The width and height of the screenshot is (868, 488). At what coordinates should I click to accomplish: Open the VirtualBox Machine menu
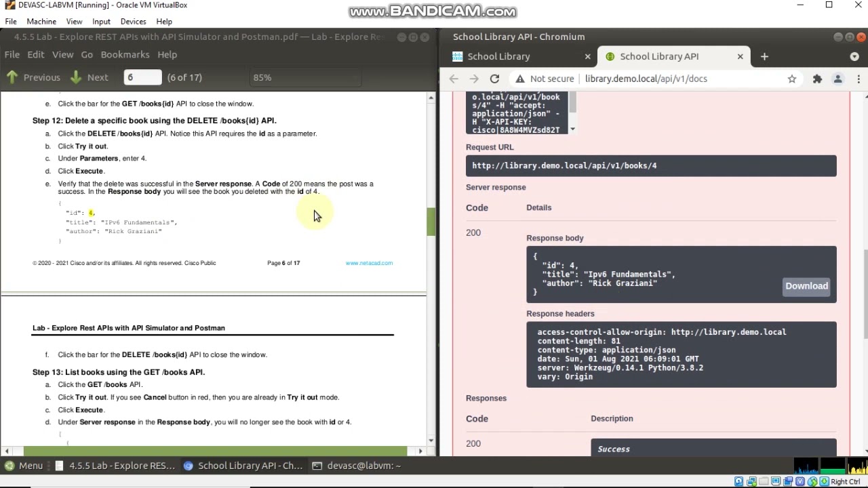[x=41, y=22]
